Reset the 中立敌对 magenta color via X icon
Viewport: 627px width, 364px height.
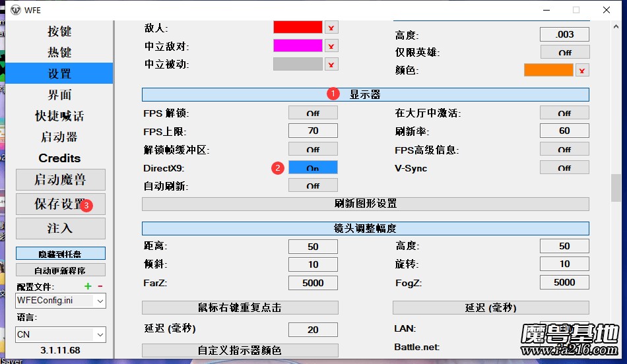pyautogui.click(x=331, y=46)
